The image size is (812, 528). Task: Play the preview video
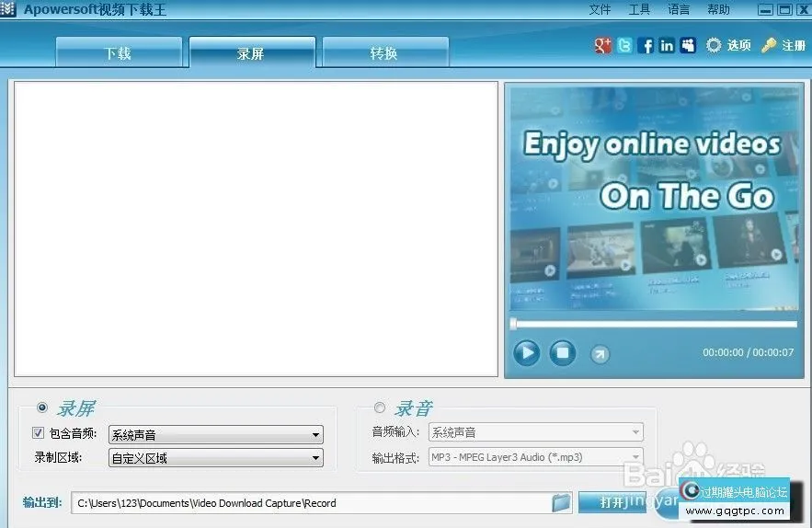tap(527, 353)
